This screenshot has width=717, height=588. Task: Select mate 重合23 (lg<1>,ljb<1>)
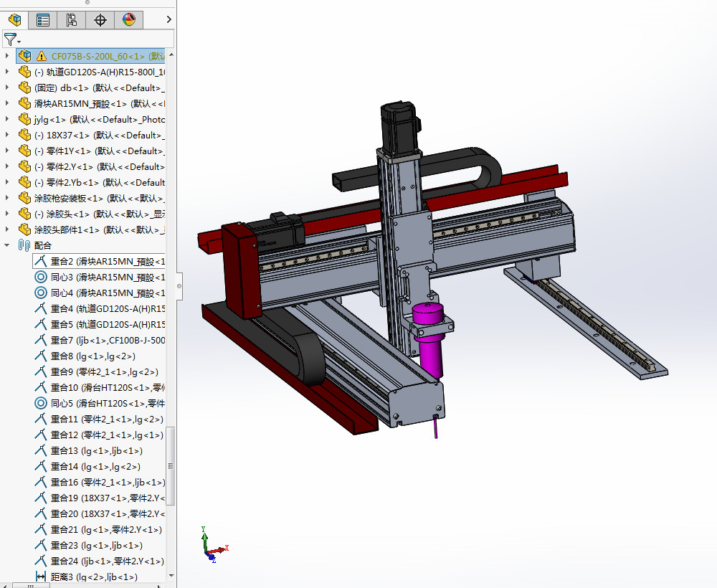tap(97, 545)
